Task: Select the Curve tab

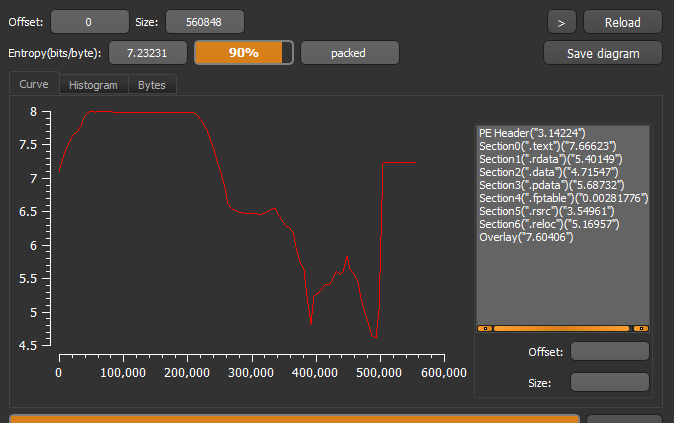Action: point(34,84)
